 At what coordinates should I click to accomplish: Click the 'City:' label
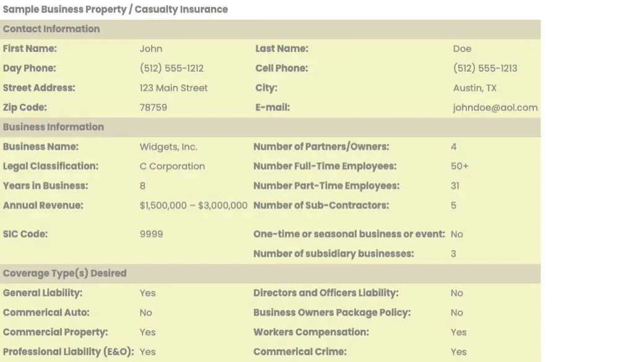pyautogui.click(x=266, y=88)
